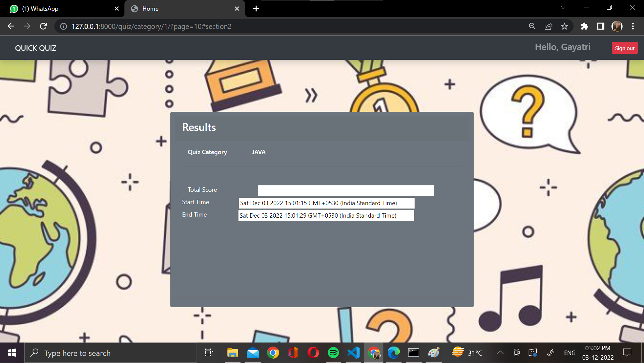Toggle the browser side panel icon
644x364 pixels.
pos(601,26)
